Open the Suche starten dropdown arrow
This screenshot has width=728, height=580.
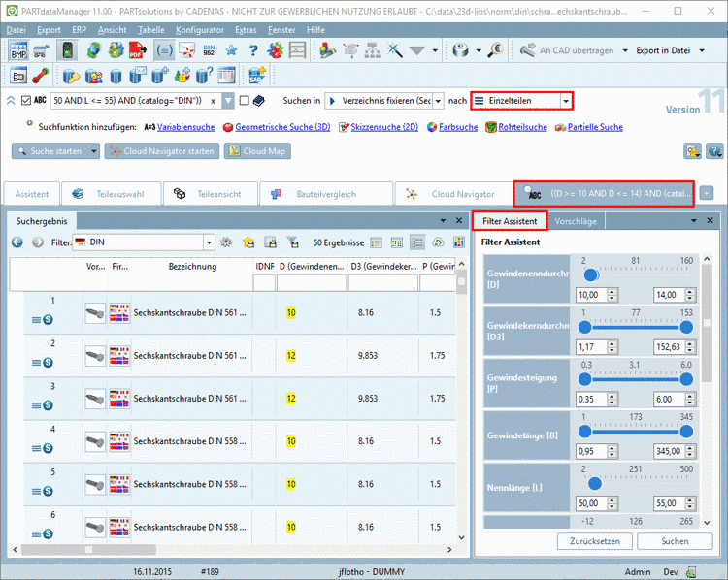94,151
